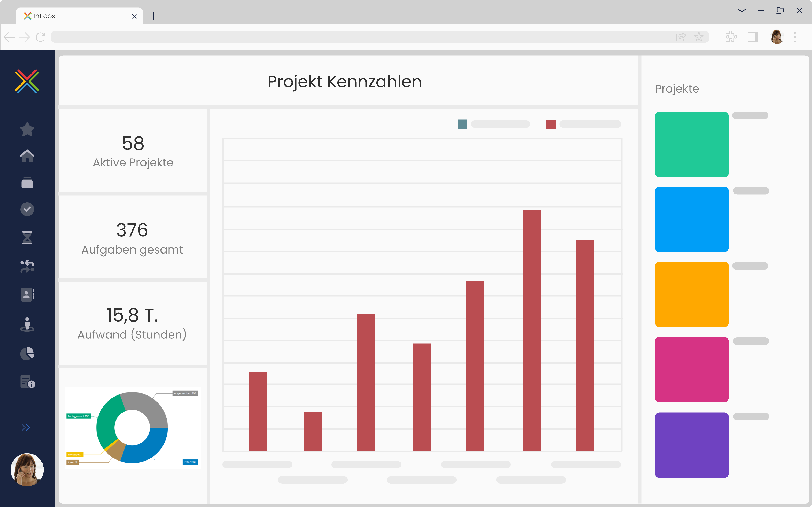Image resolution: width=812 pixels, height=507 pixels.
Task: Open favorites star in sidebar
Action: click(x=27, y=129)
